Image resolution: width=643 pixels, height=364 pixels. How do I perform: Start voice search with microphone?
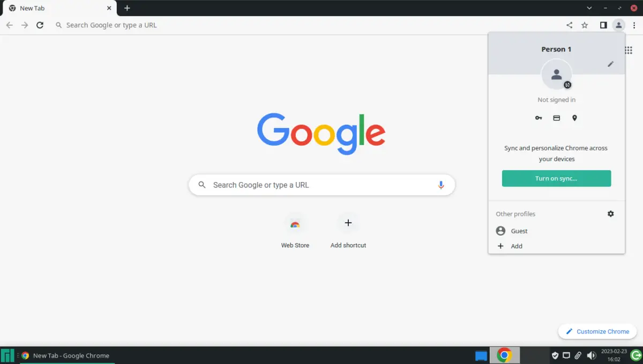pyautogui.click(x=441, y=185)
